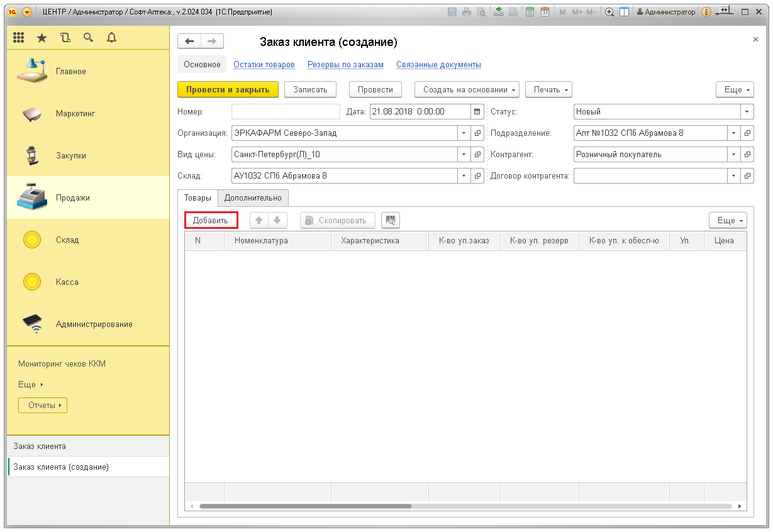The image size is (773, 532).
Task: Expand the Печать dropdown menu
Action: [x=548, y=89]
